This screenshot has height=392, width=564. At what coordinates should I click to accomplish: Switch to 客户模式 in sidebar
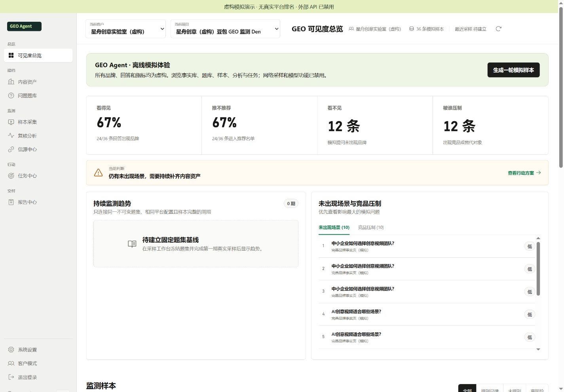coord(38,363)
